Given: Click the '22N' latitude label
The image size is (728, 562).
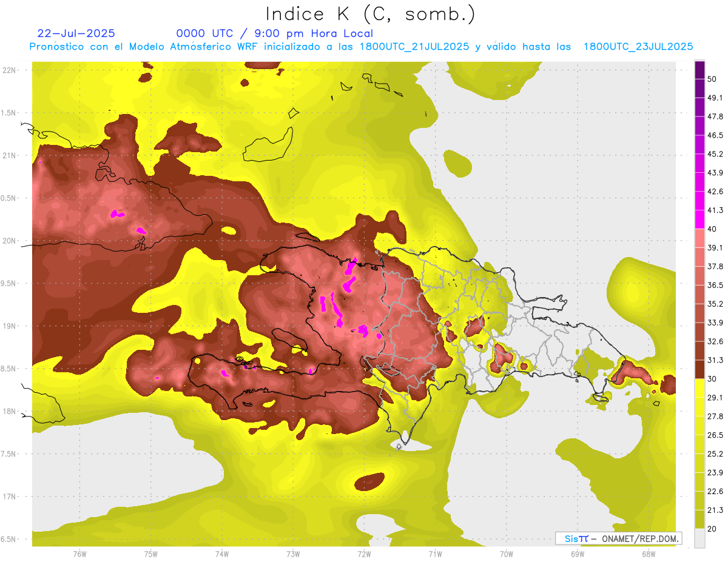Looking at the screenshot, I should pyautogui.click(x=9, y=70).
